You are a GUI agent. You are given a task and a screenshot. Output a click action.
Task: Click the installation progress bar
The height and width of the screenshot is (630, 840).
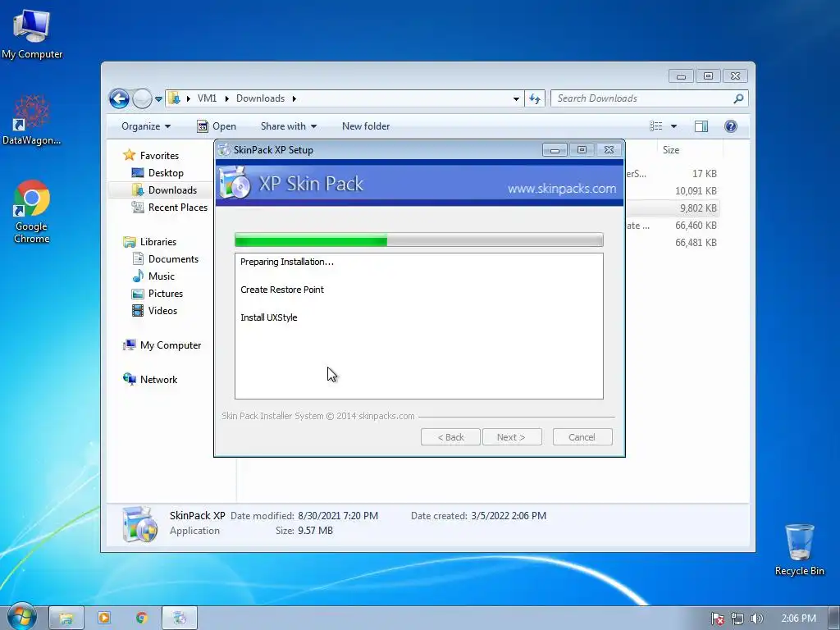tap(419, 240)
